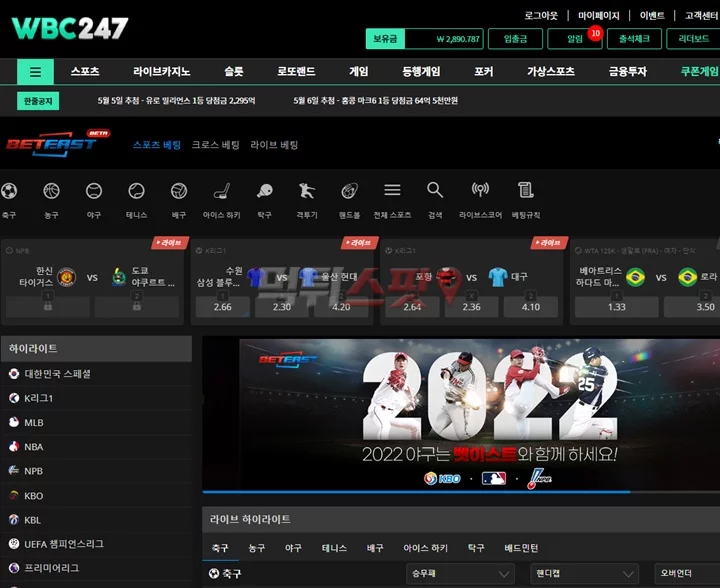Open betting rules (베팅규칙) icon
Image resolution: width=720 pixels, height=588 pixels.
pos(526,190)
